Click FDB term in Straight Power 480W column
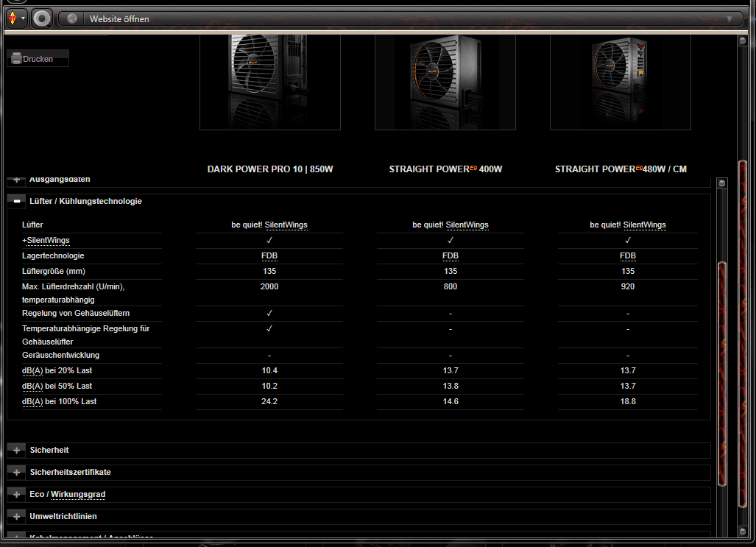The image size is (756, 547). click(x=628, y=255)
